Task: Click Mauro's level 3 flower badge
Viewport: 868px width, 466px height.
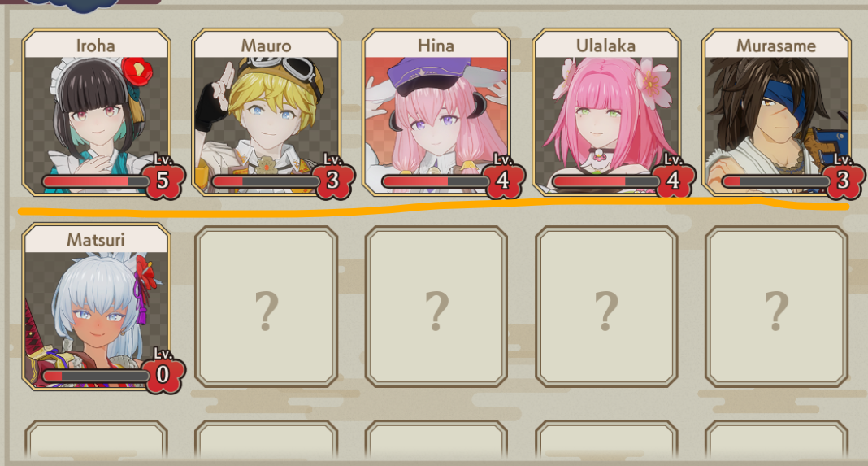Action: (x=332, y=180)
